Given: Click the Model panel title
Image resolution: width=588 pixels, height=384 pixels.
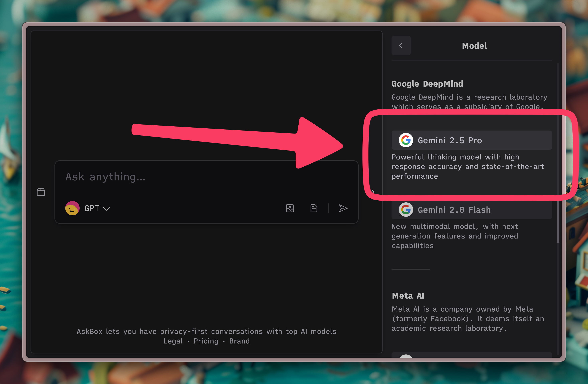Looking at the screenshot, I should pyautogui.click(x=474, y=46).
